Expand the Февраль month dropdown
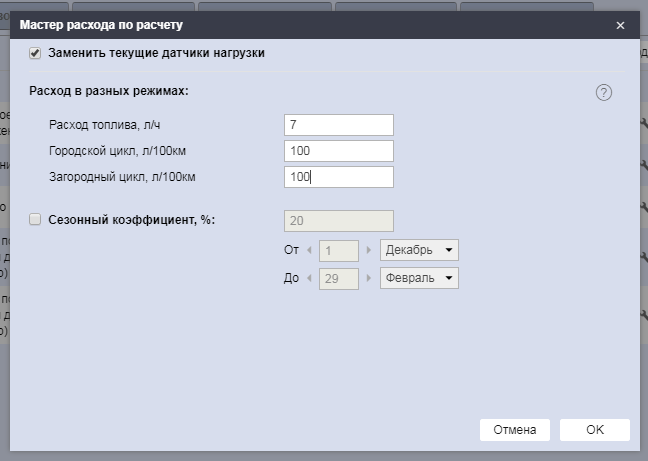This screenshot has width=648, height=461. click(x=419, y=278)
